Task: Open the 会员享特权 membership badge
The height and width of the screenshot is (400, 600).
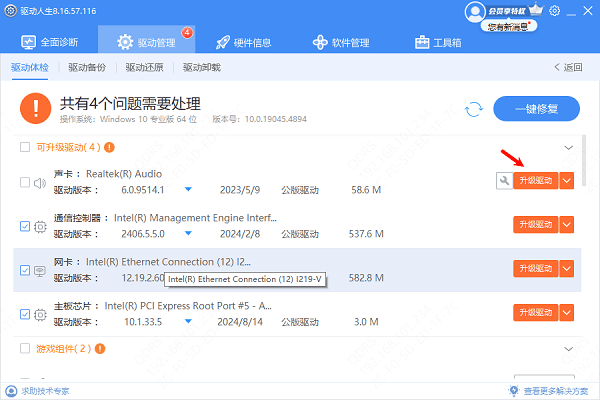Action: point(507,11)
